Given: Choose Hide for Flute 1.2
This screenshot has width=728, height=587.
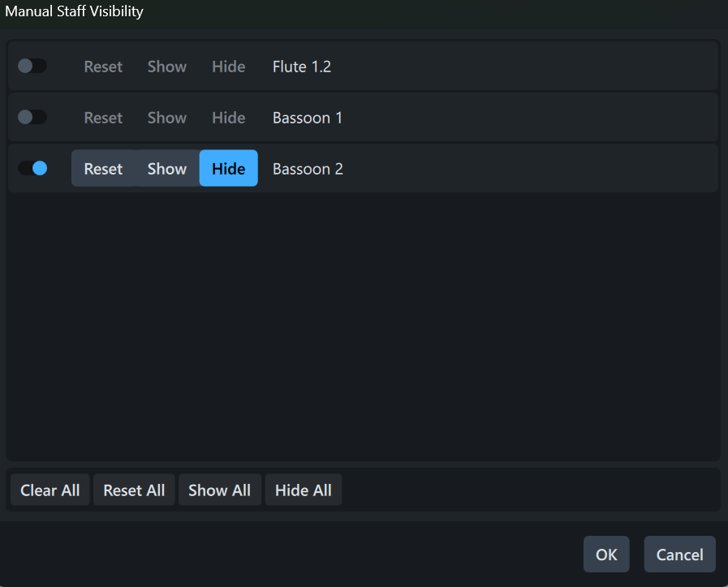Looking at the screenshot, I should point(228,67).
